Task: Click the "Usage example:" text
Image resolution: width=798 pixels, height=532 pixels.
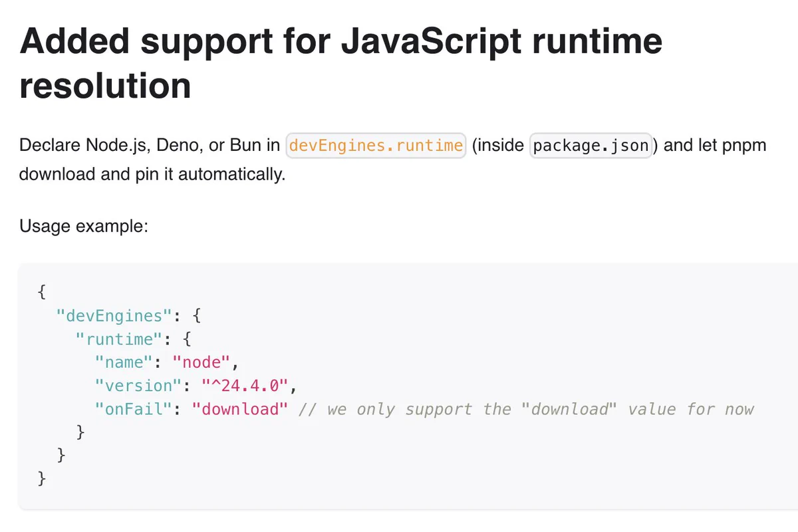Action: point(83,226)
